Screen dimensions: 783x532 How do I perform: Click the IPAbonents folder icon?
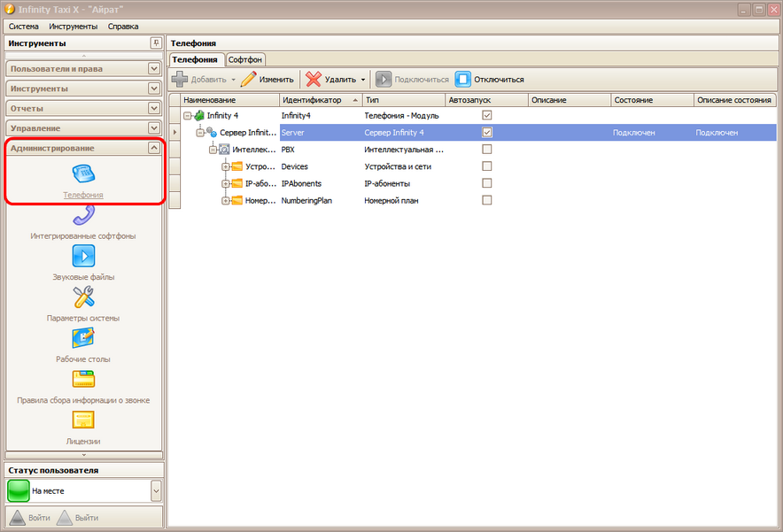point(236,183)
